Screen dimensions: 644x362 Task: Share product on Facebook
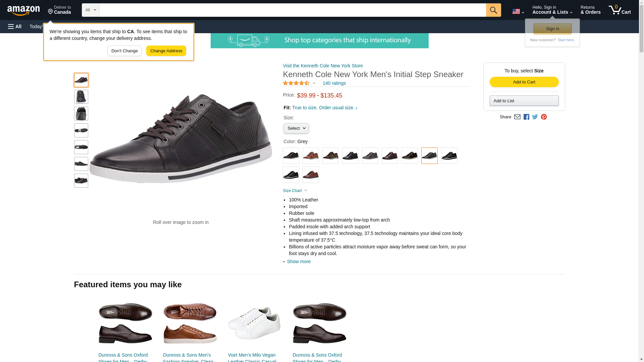(526, 117)
